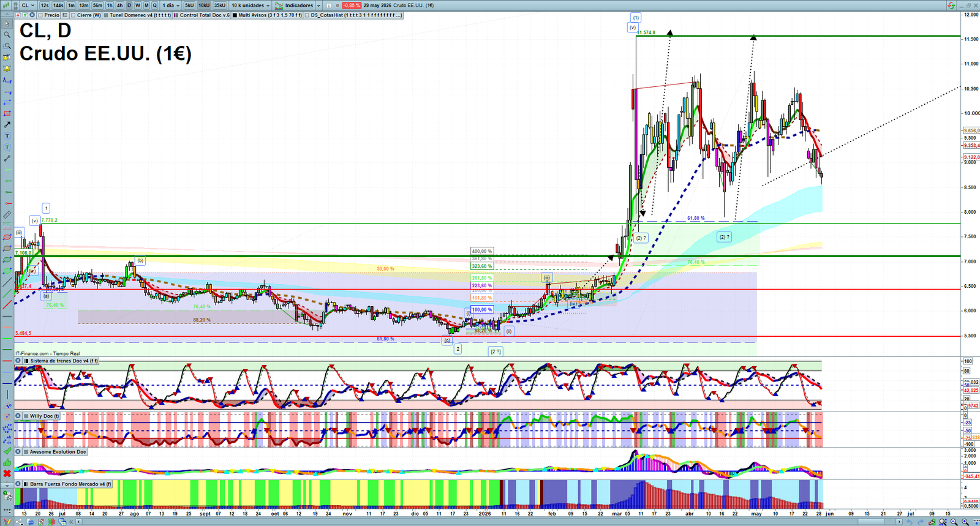This screenshot has width=980, height=526.
Task: Select the W weekly timeframe
Action: (138, 5)
